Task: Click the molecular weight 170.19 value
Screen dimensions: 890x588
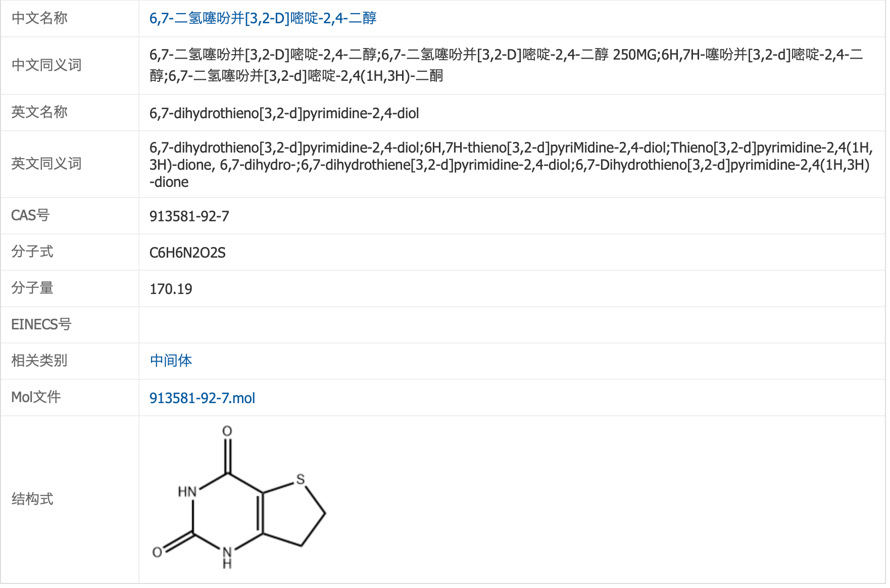Action: 171,289
